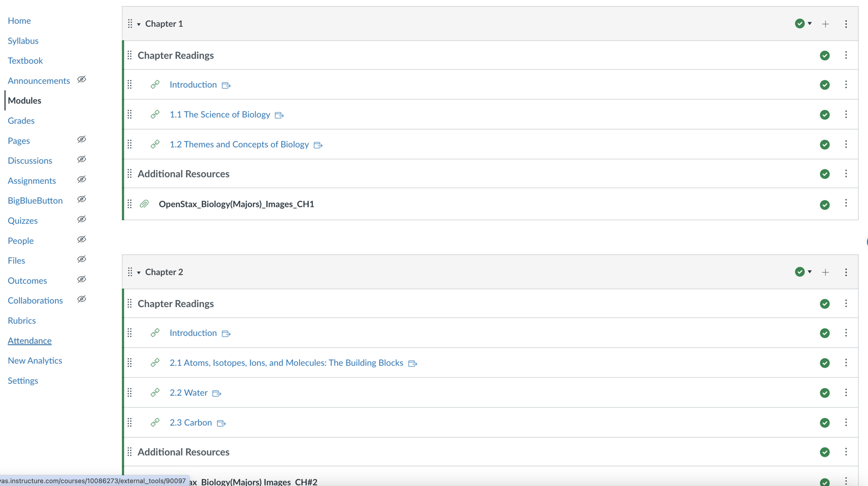Toggle publish for Chapter 1 Additional Resources
The height and width of the screenshot is (486, 868).
tap(825, 174)
